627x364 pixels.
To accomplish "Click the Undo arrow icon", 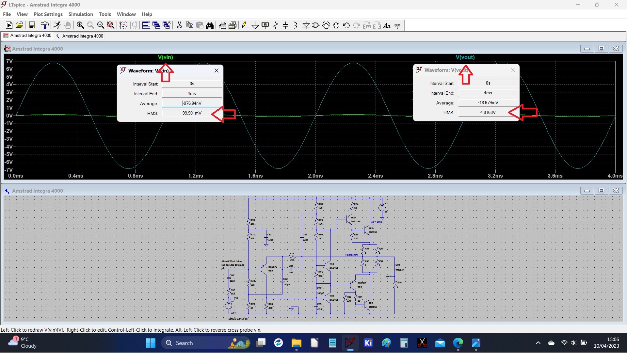I will point(346,25).
